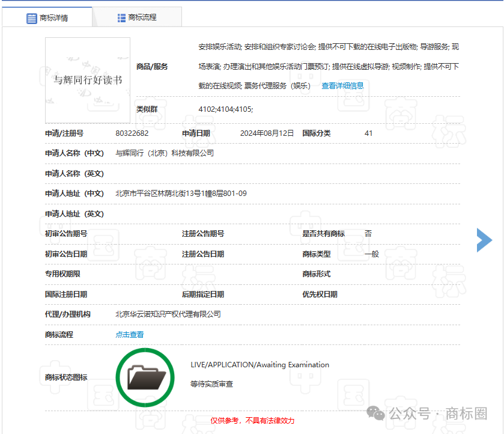Click the green folder trademark status icon
The image size is (504, 434).
145,377
